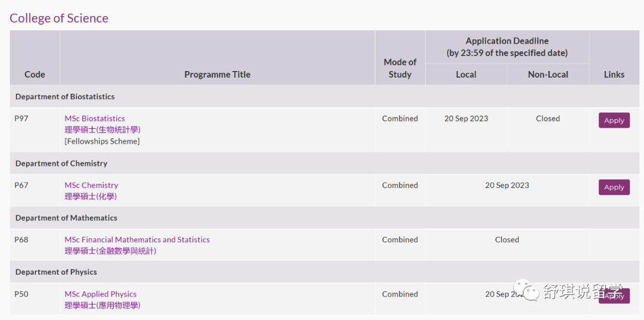Click the Department of Mathematics section row
The image size is (644, 320).
(x=66, y=218)
